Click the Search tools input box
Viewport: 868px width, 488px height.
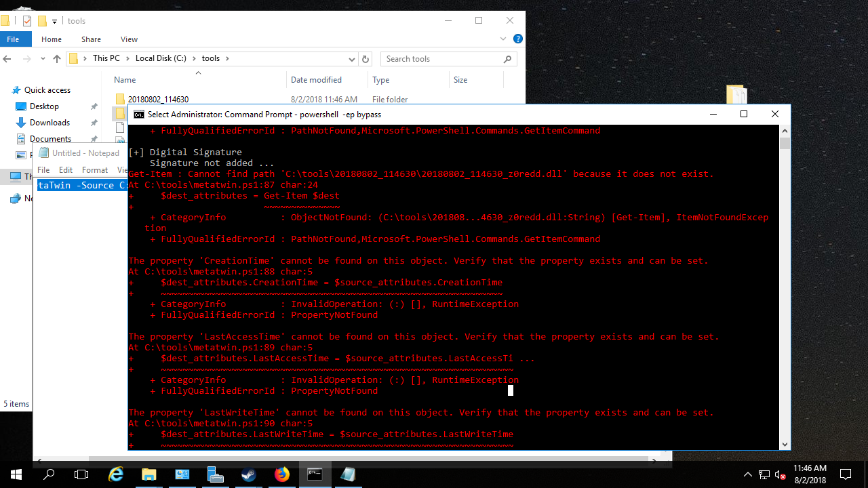coord(442,59)
